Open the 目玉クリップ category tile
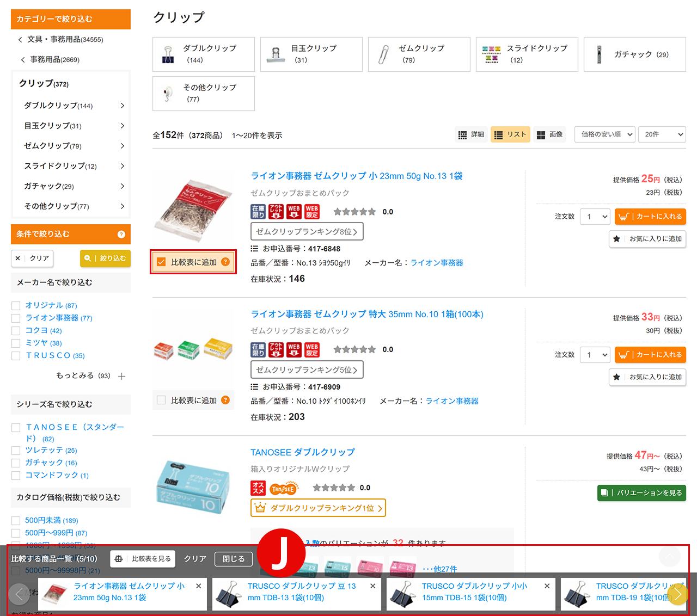The image size is (697, 616). 311,54
